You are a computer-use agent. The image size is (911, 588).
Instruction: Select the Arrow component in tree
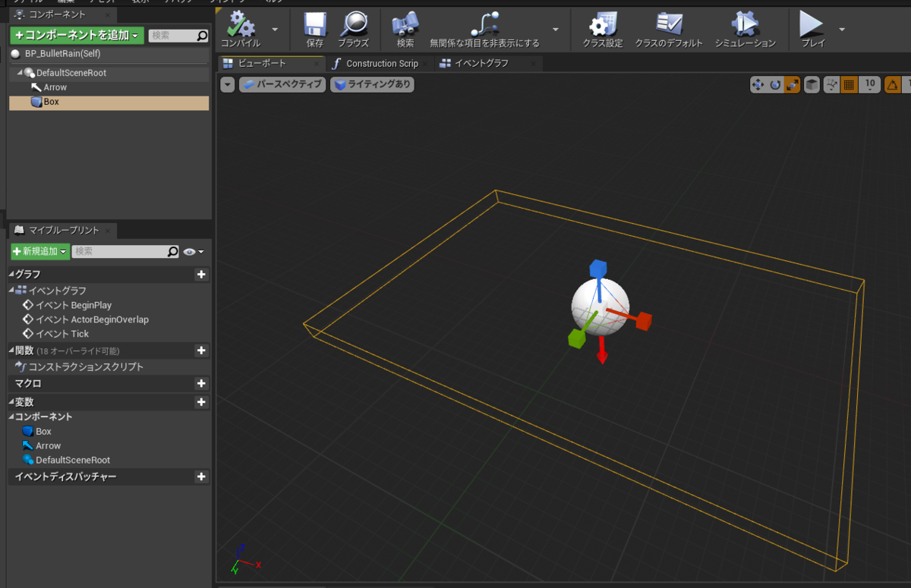coord(55,87)
